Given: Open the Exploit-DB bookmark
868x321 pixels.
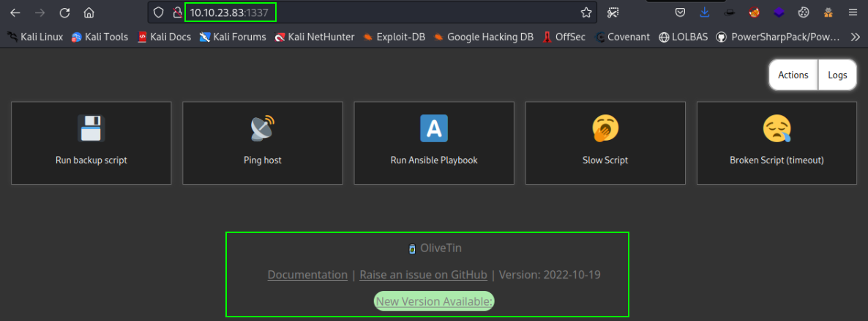Looking at the screenshot, I should (x=394, y=37).
